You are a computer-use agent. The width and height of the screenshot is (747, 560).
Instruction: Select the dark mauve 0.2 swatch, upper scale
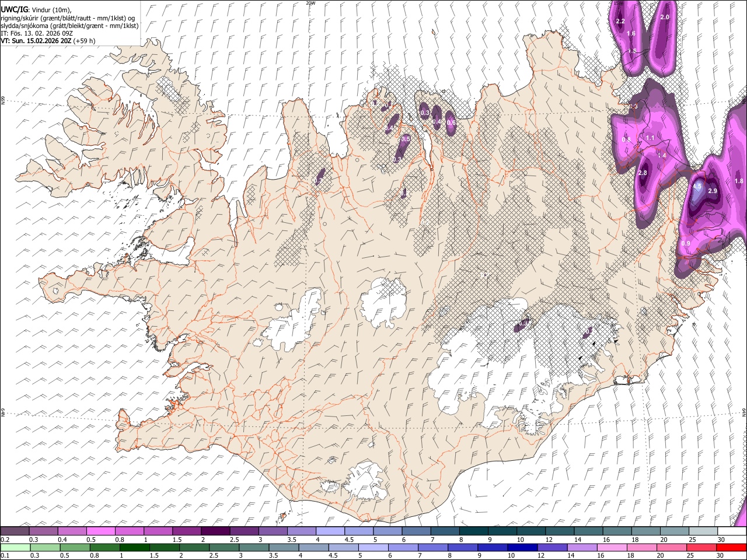click(x=15, y=531)
